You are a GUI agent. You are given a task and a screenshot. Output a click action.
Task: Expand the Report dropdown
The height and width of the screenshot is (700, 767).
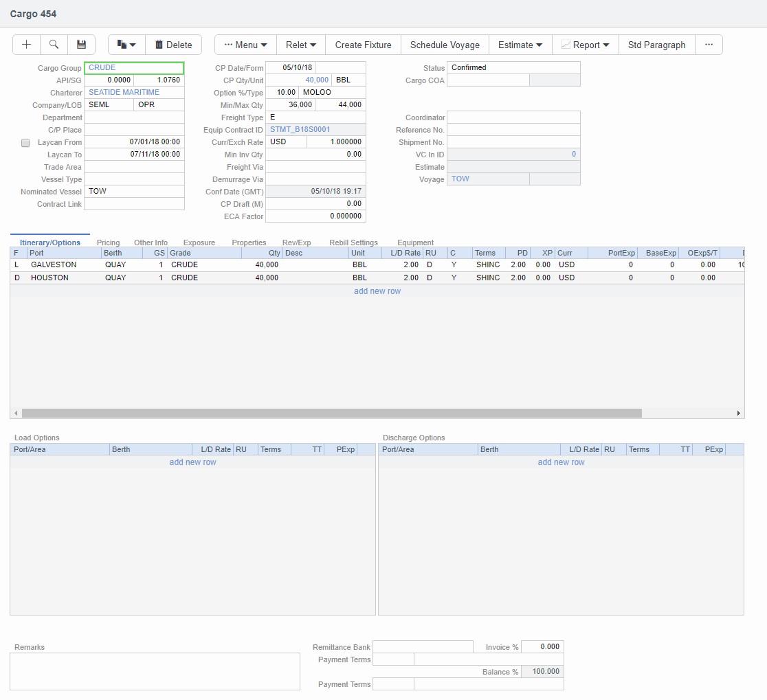point(585,45)
